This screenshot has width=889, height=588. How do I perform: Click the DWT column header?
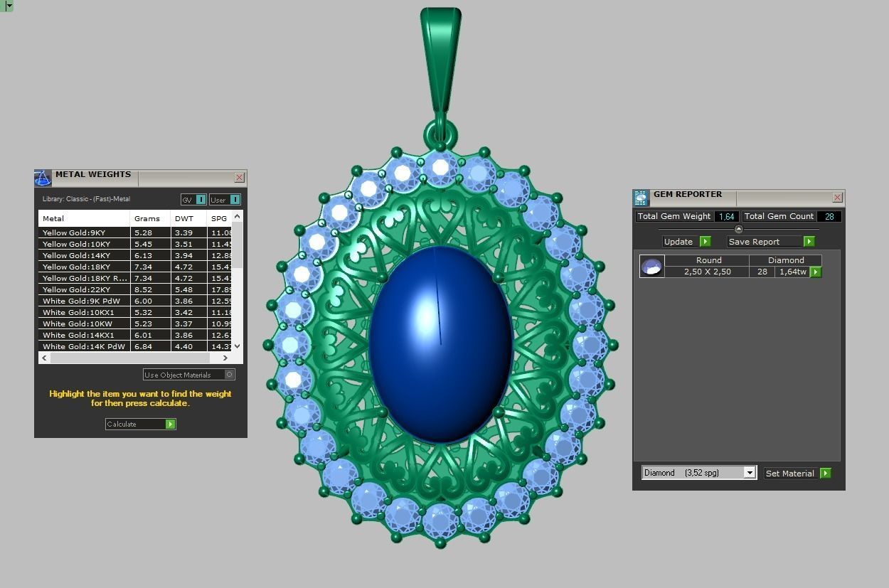coord(188,218)
